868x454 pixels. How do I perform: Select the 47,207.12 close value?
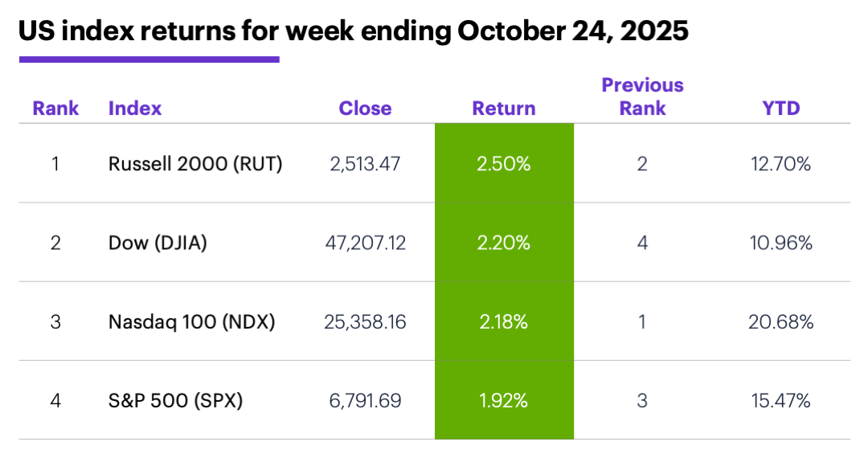coord(365,243)
